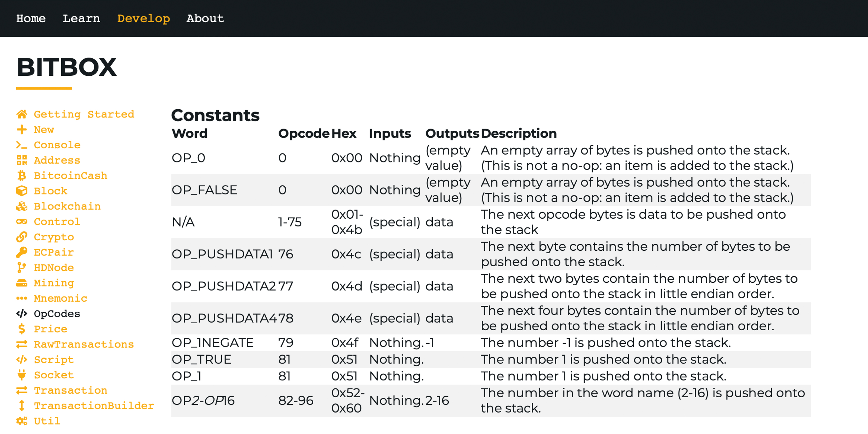Click the Blockchain stacked cubes icon
The width and height of the screenshot is (868, 434).
[x=22, y=206]
